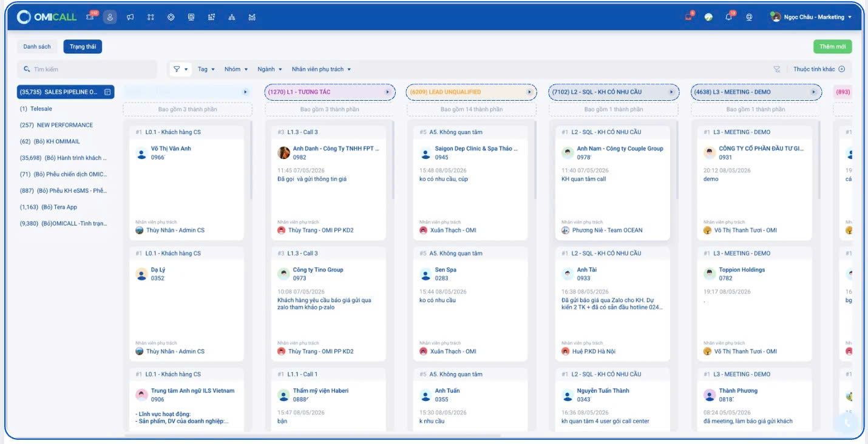The height and width of the screenshot is (444, 868).
Task: Click Anh Danh's profile photo avatar
Action: click(x=283, y=153)
